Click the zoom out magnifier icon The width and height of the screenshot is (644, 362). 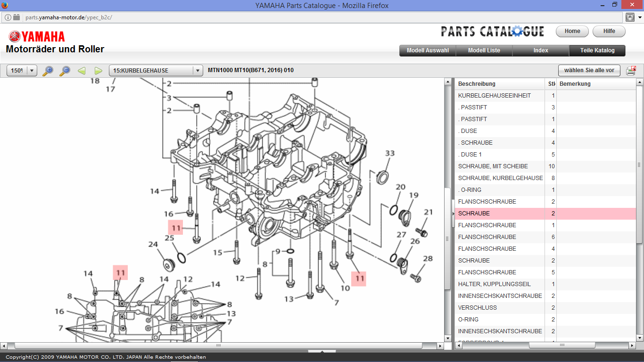click(x=65, y=71)
